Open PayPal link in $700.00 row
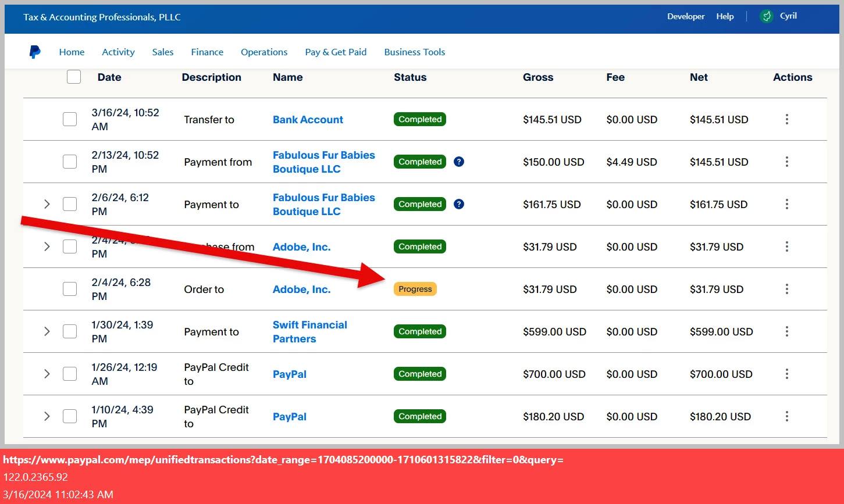The image size is (844, 504). point(290,374)
